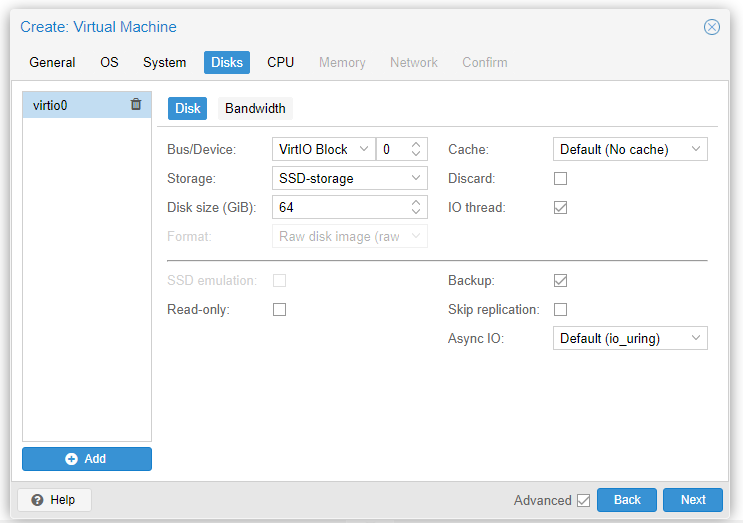Select virtio0 in the disk list

coord(87,105)
